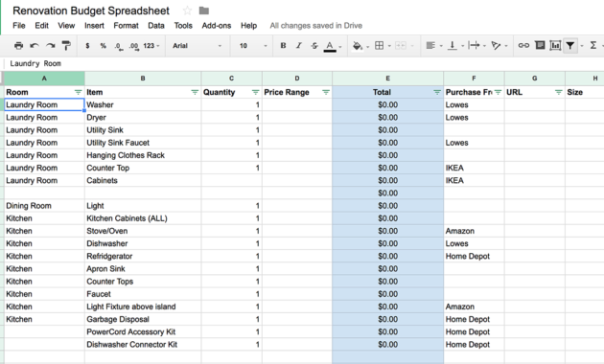The width and height of the screenshot is (604, 364).
Task: Click the Insert chart icon
Action: (x=555, y=45)
